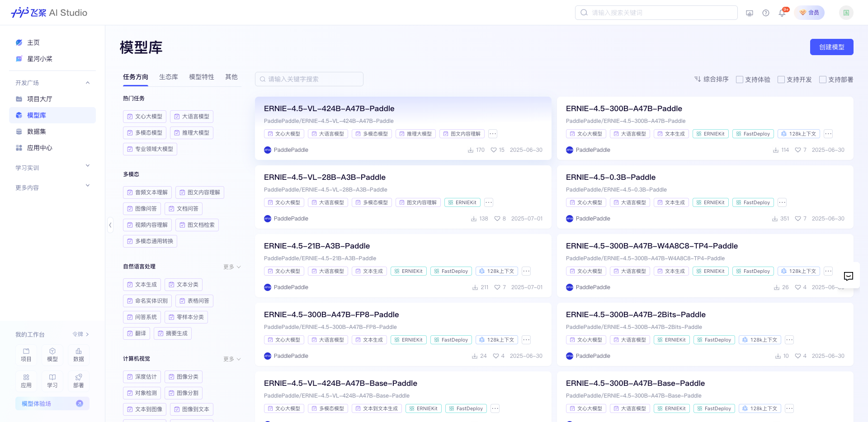Open ERNIE-4.5-21B-A3B-Paddle model title
Screen dimensions: 868x422
pyautogui.click(x=317, y=246)
